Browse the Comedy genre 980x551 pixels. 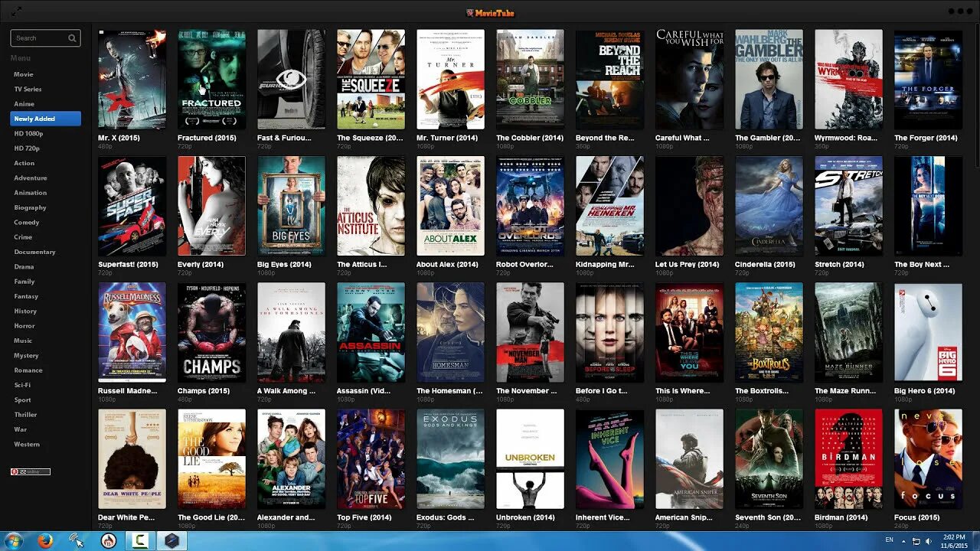(x=27, y=222)
